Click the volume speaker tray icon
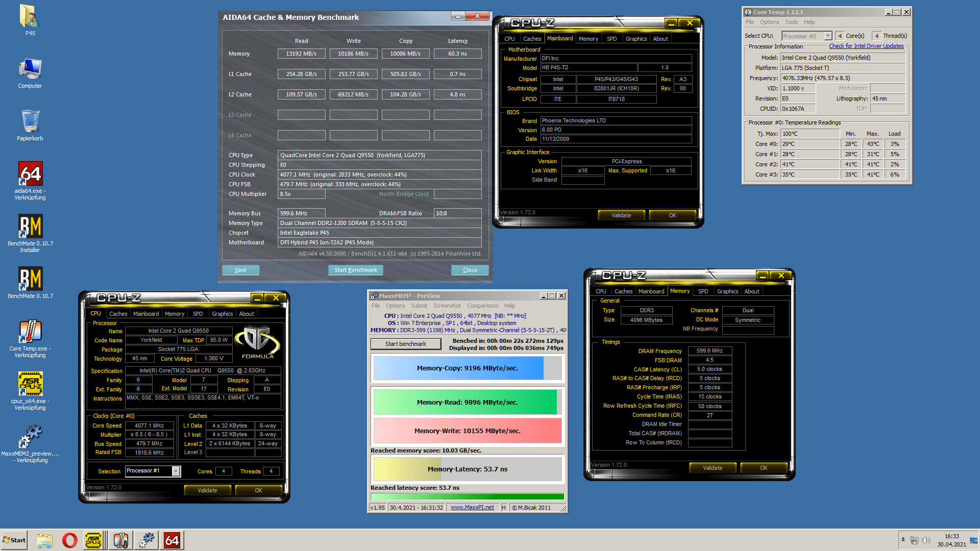The height and width of the screenshot is (551, 980). tap(926, 540)
